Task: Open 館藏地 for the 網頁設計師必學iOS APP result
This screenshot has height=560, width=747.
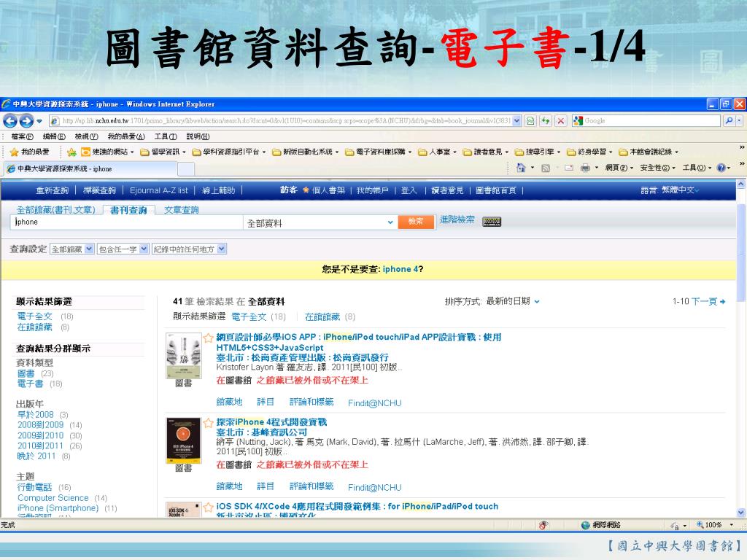Action: 229,402
